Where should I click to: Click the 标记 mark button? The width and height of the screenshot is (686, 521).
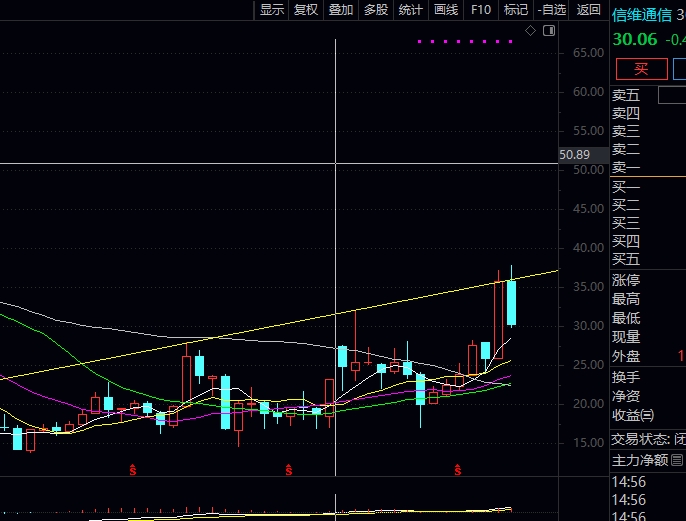click(516, 10)
